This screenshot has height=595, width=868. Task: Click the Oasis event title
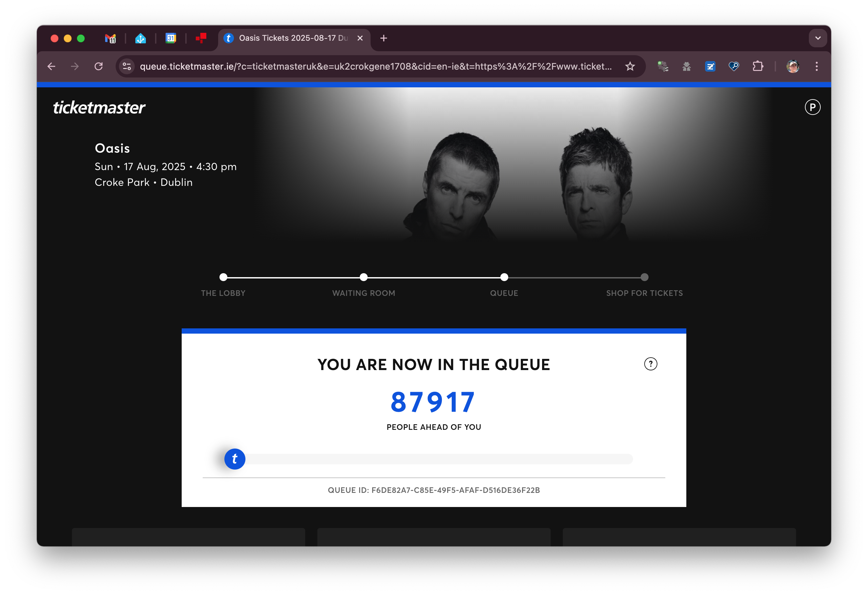[112, 148]
